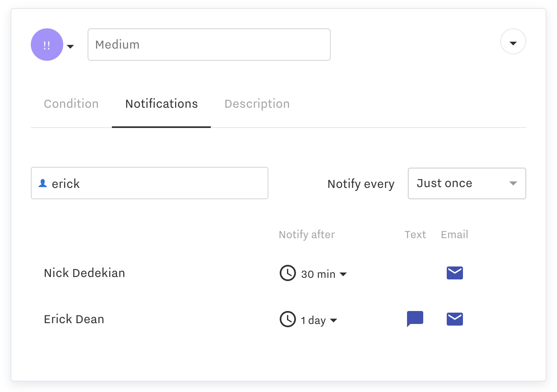Toggle text message notification for Erick Dean
Screen dimensions: 557x392
pos(415,319)
